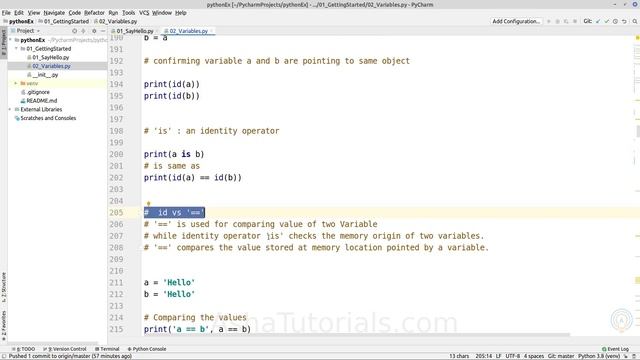
Task: Change UTF-8 encoding in status bar
Action: (513, 356)
